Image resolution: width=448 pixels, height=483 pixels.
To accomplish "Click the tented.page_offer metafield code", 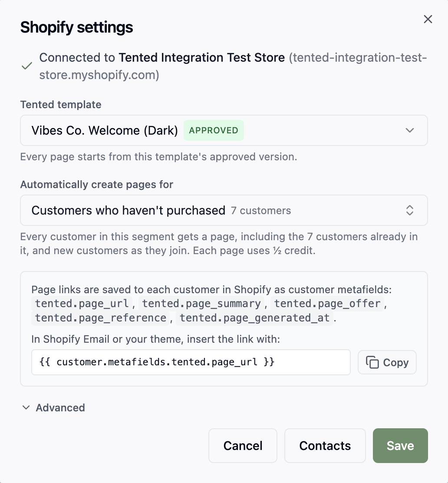I will (x=327, y=304).
